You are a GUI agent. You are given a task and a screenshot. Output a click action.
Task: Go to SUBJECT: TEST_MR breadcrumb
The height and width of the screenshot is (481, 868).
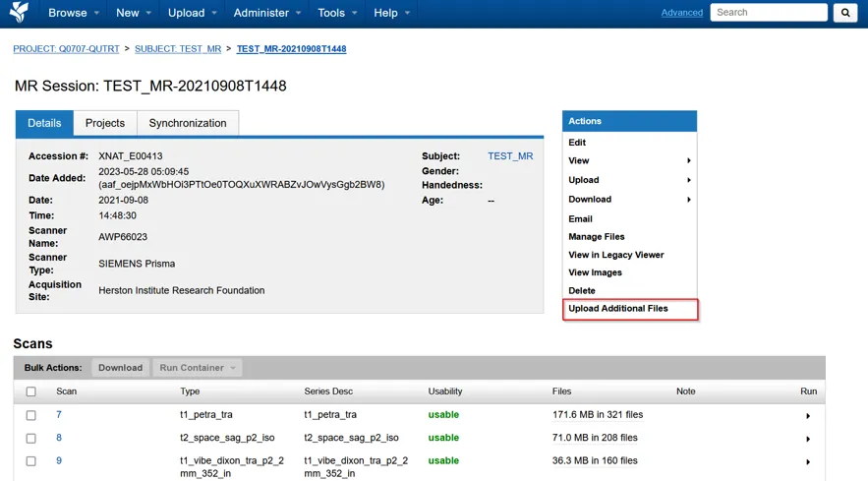pos(178,49)
